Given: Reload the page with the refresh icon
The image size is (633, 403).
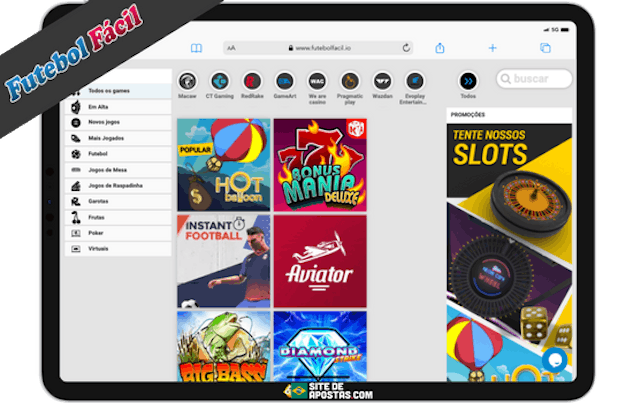Looking at the screenshot, I should [406, 48].
